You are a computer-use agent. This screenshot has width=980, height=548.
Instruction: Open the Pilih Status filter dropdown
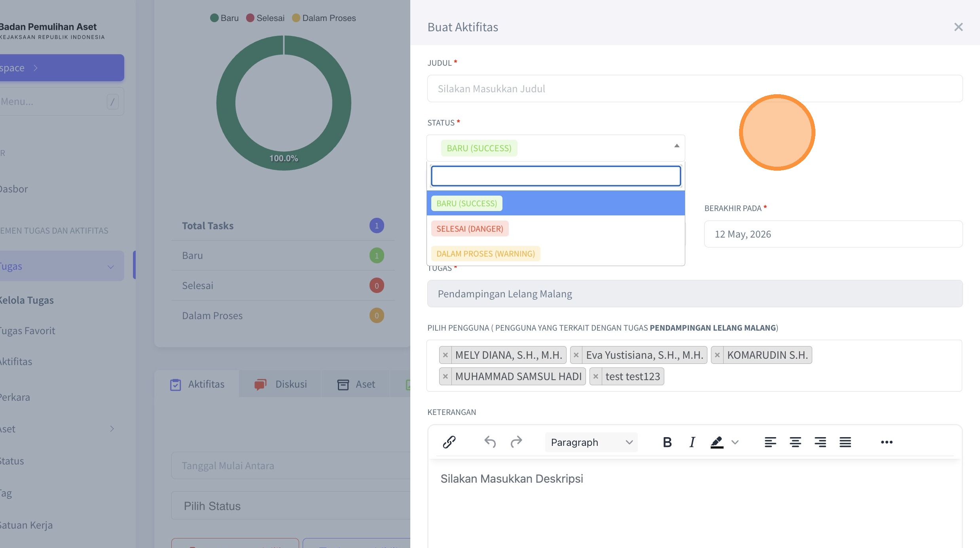tap(291, 506)
